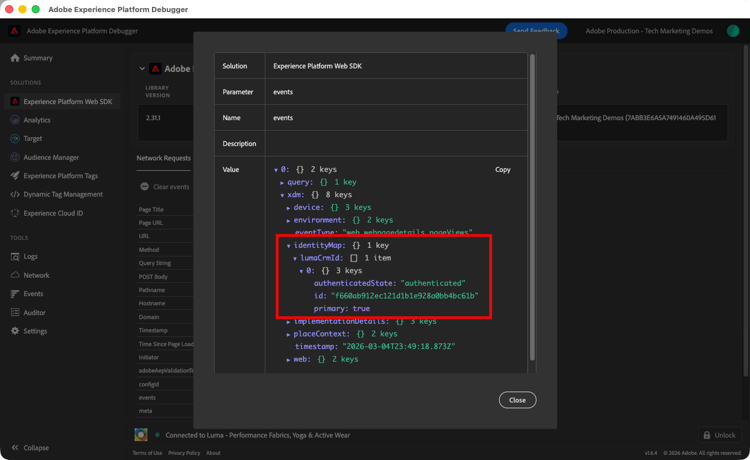750x460 pixels.
Task: Click the Send Feedback button
Action: point(536,31)
